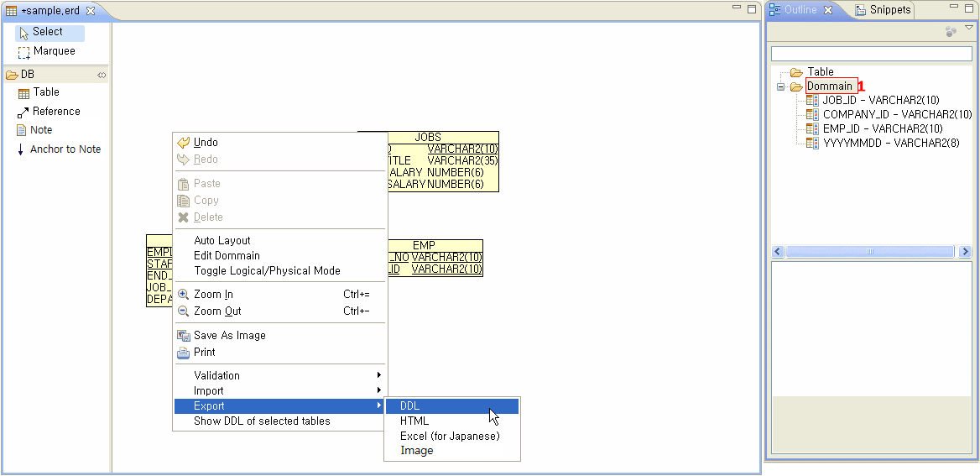Switch to the Snippets tab
This screenshot has width=980, height=476.
889,10
